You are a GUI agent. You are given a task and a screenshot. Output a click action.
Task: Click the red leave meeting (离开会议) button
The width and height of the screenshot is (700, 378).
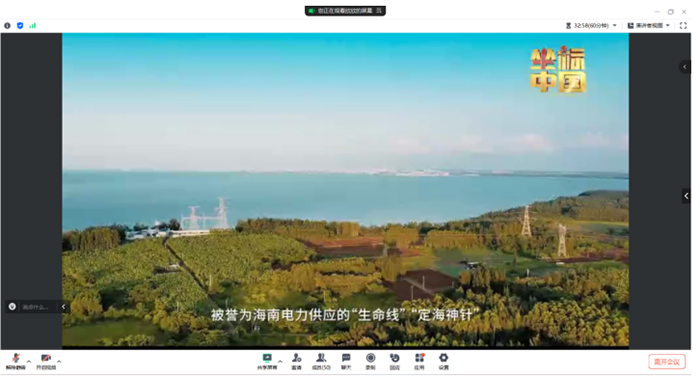click(x=667, y=361)
